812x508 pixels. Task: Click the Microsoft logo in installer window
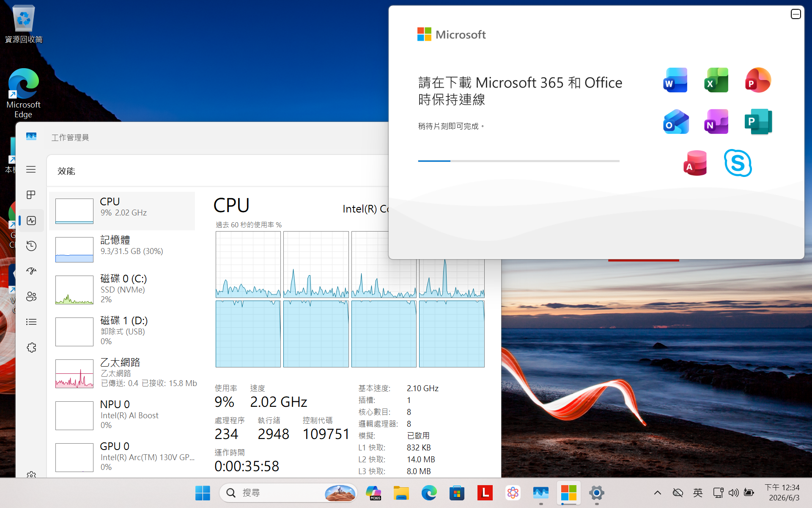click(x=451, y=34)
